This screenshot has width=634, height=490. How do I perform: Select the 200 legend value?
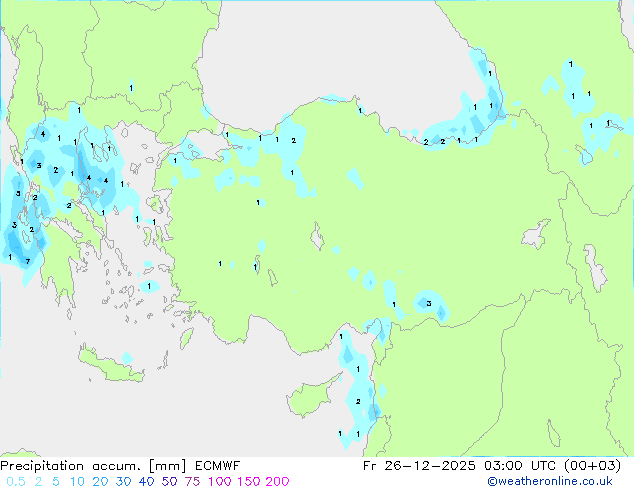click(277, 482)
